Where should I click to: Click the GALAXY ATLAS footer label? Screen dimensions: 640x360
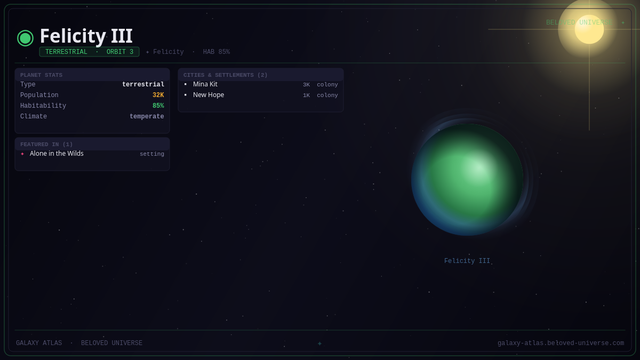click(x=39, y=343)
